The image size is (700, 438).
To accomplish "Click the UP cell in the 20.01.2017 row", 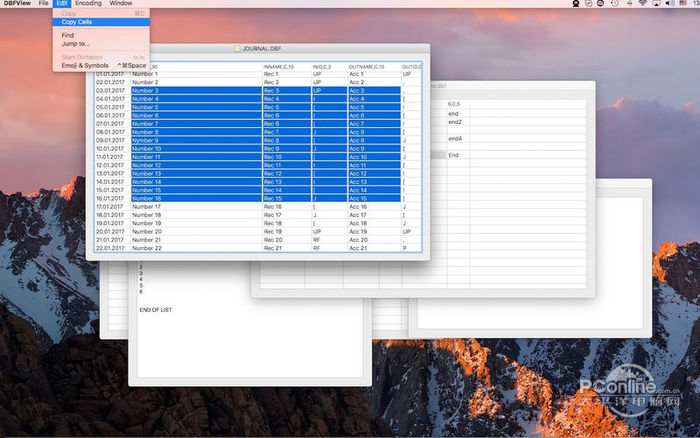I will coord(329,232).
